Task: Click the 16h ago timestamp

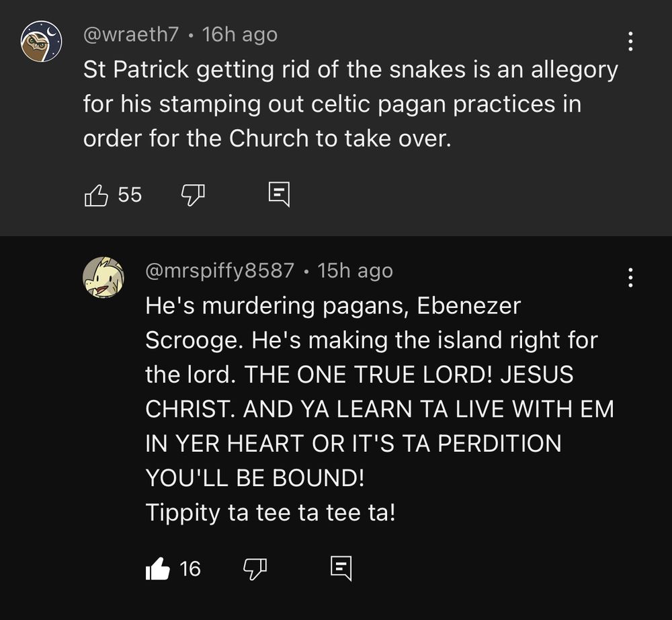Action: click(x=240, y=35)
